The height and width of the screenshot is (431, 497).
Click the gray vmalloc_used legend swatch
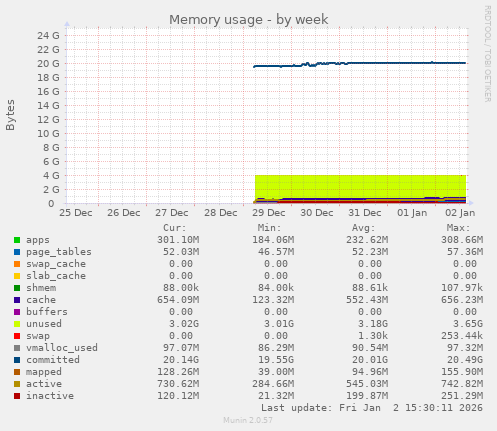coord(17,348)
